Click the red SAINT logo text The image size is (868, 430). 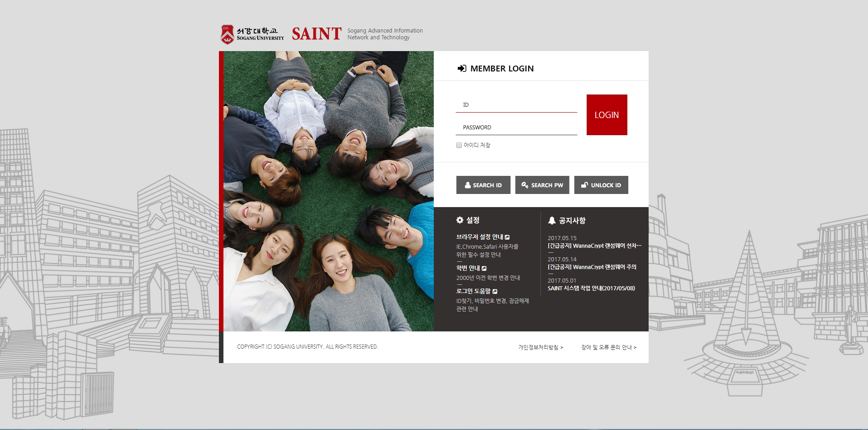coord(316,34)
